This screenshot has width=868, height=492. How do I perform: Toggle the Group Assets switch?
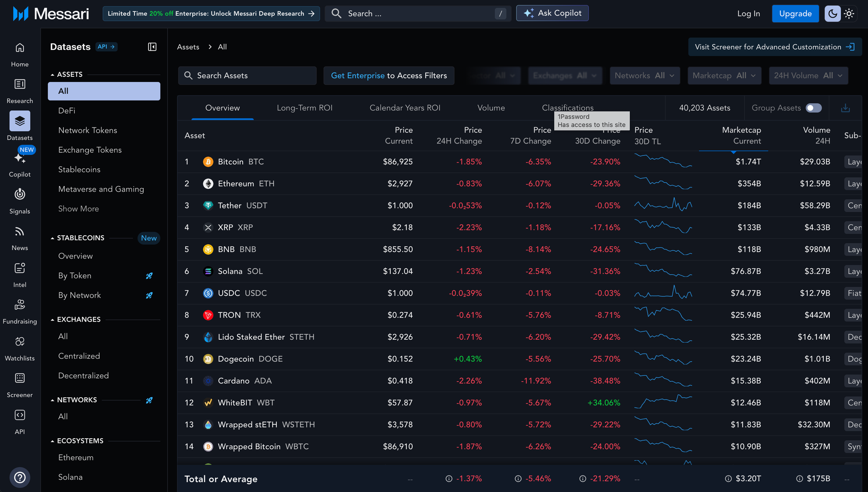pyautogui.click(x=813, y=108)
